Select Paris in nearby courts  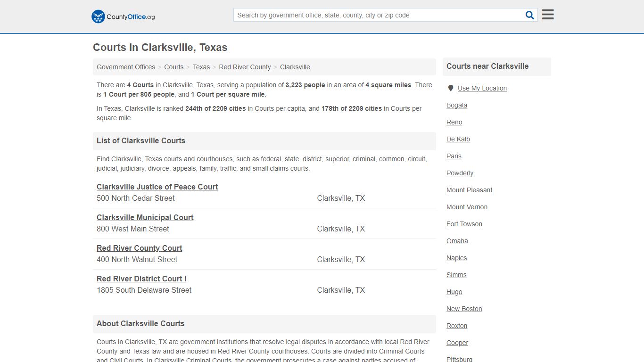[x=454, y=156]
